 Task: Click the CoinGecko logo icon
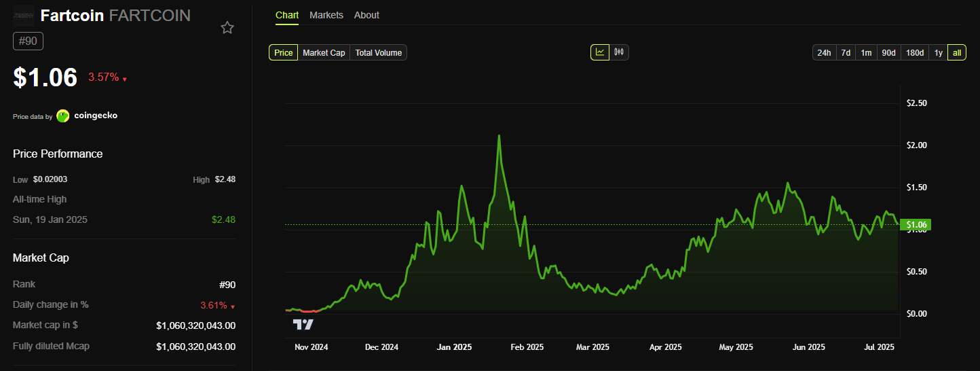coord(63,116)
